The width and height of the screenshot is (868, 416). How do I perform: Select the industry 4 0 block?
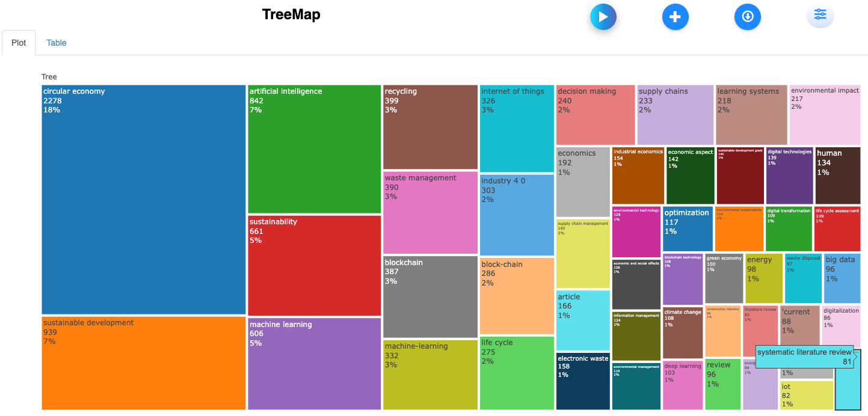[x=517, y=215]
